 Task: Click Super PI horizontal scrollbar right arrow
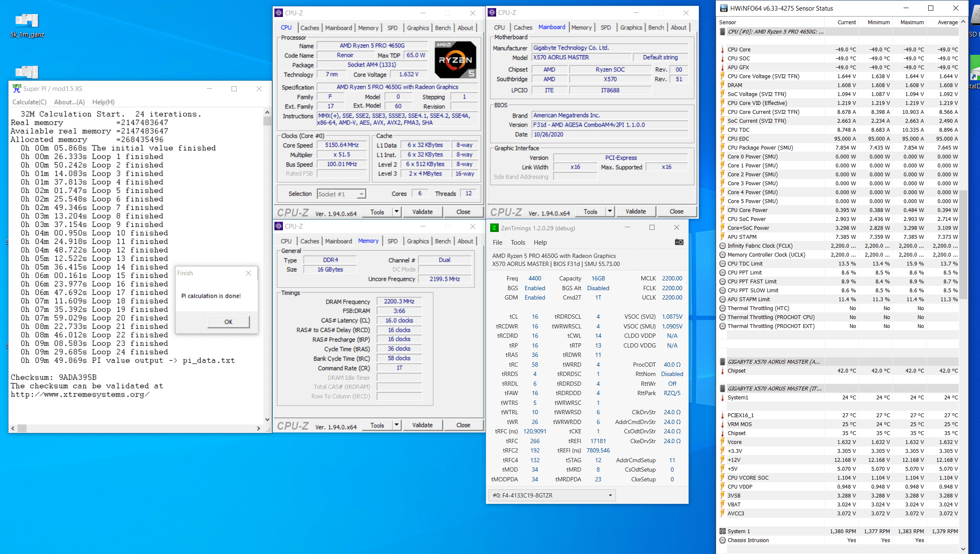coord(258,428)
